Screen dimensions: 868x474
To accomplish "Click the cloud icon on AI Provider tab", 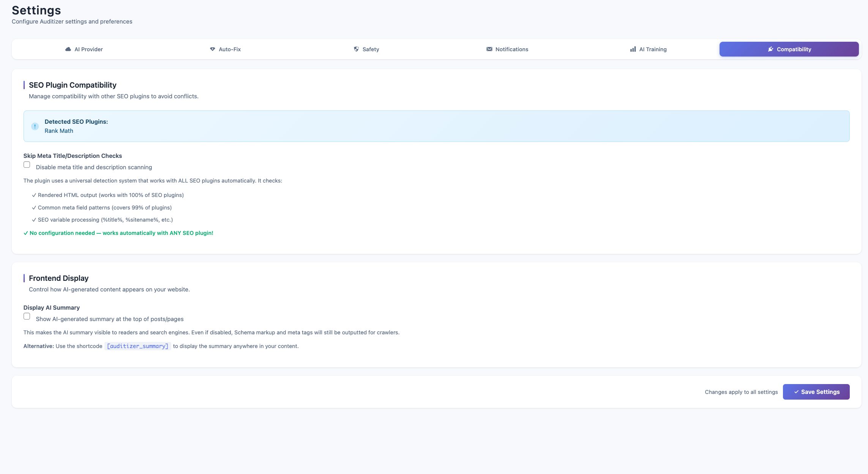I will pyautogui.click(x=68, y=49).
